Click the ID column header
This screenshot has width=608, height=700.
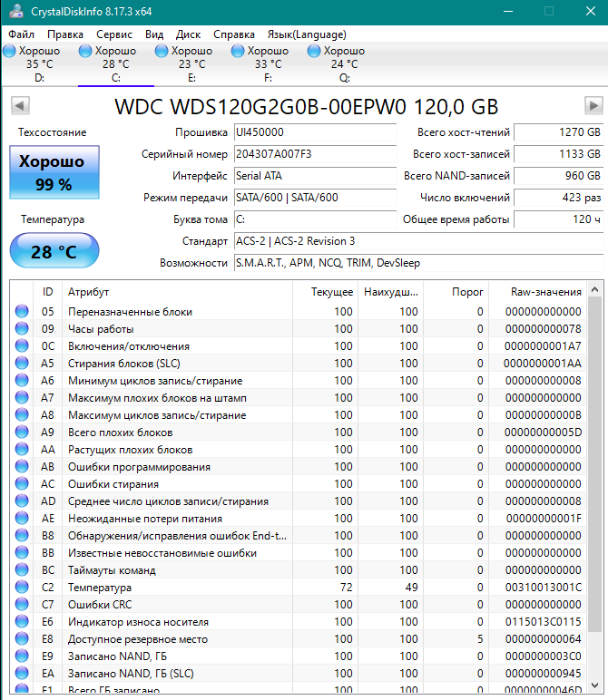[x=48, y=292]
